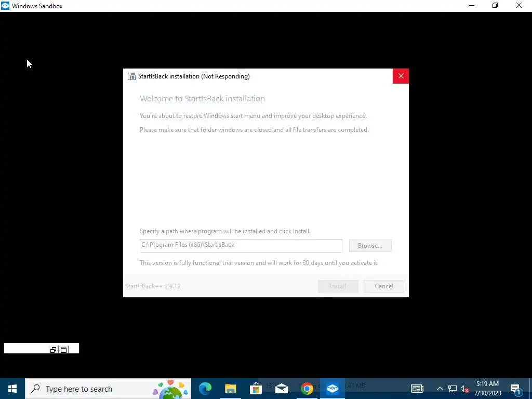Click the muted volume tray icon
Viewport: 532px width, 399px height.
click(464, 389)
